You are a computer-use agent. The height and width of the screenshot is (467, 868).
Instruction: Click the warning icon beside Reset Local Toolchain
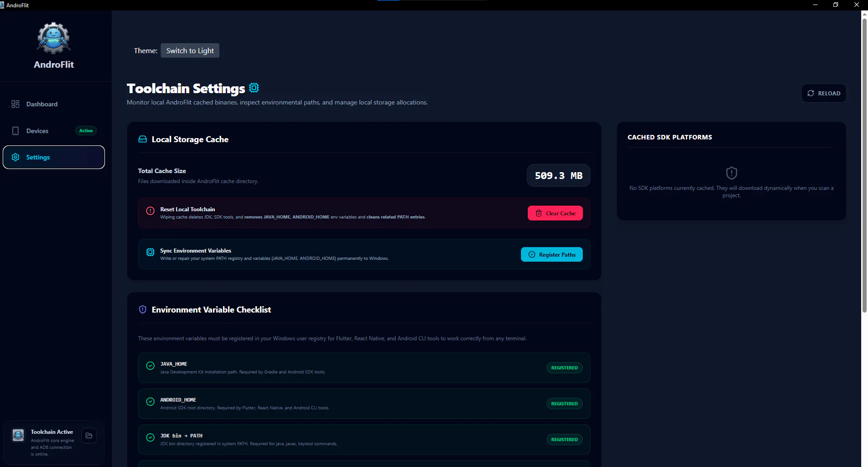pyautogui.click(x=150, y=211)
